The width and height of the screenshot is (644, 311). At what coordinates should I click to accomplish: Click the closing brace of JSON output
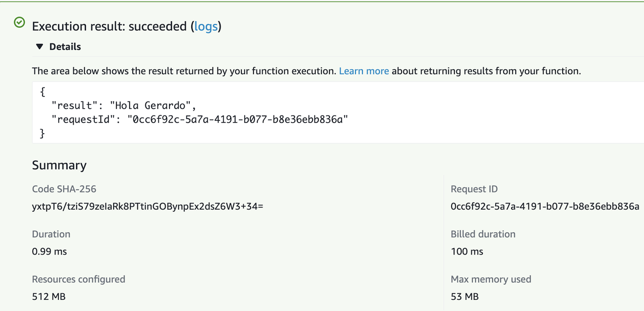click(42, 133)
